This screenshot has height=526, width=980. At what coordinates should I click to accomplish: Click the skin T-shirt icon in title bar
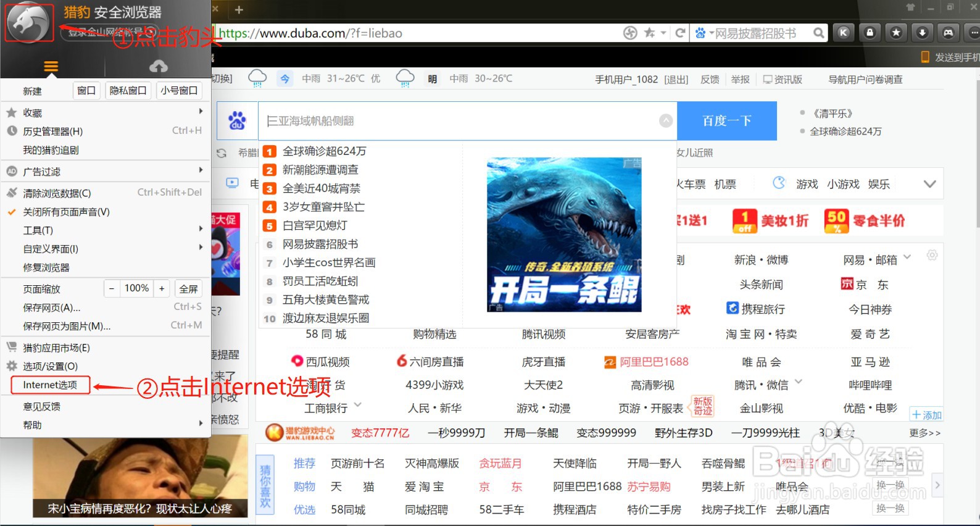910,7
